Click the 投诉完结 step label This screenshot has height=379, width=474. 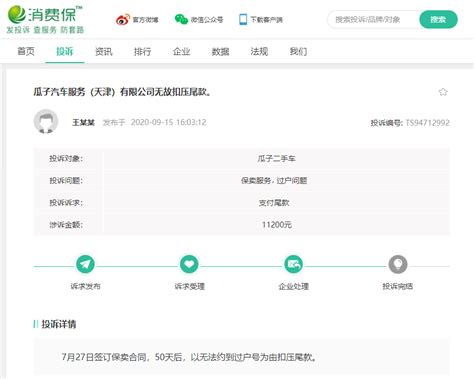[x=398, y=286]
